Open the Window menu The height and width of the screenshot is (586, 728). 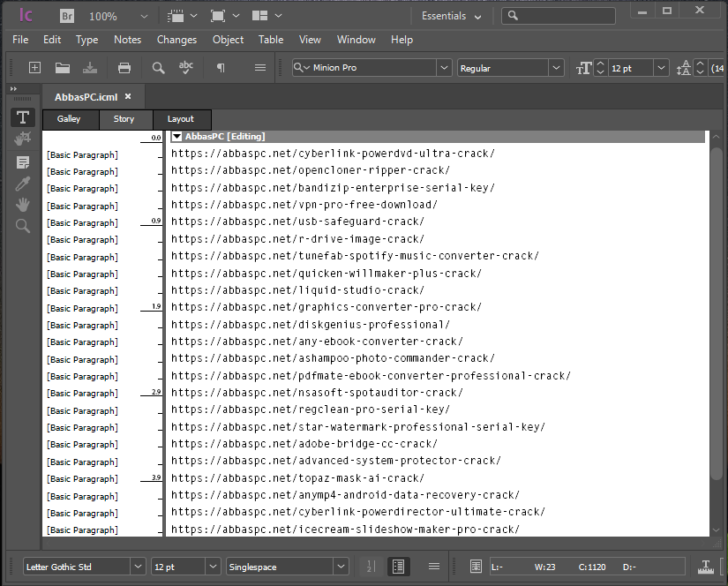356,40
